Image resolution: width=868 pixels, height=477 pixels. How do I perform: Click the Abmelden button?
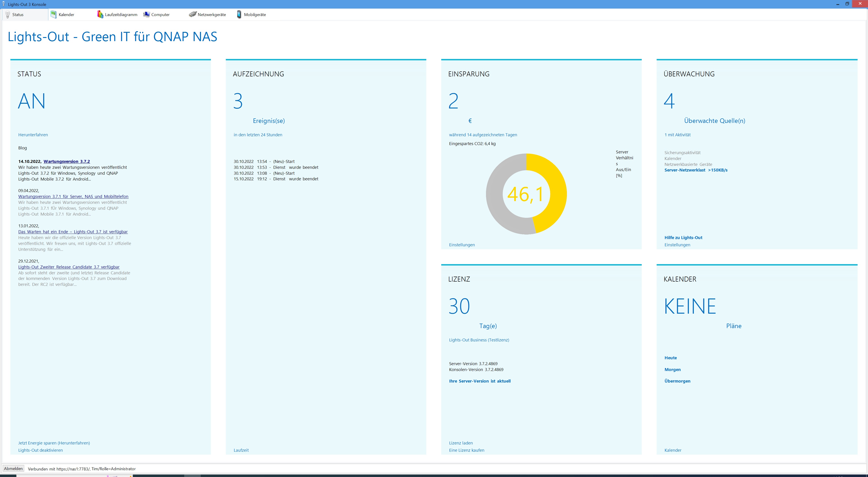point(14,469)
